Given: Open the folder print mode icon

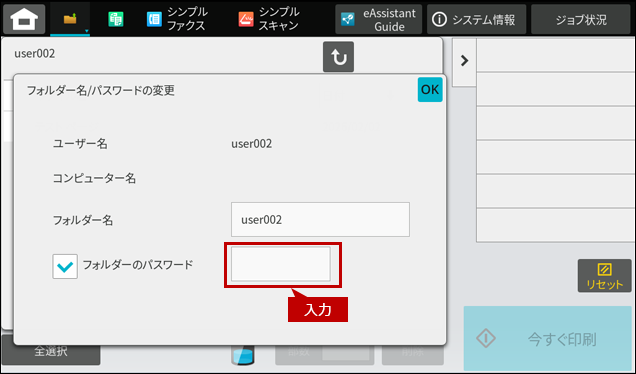Looking at the screenshot, I should click(70, 19).
